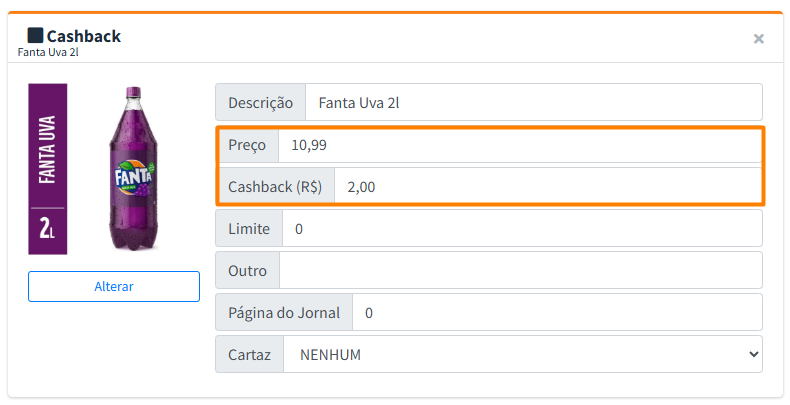
Task: Click the Fanta bottle product image
Action: click(x=133, y=168)
